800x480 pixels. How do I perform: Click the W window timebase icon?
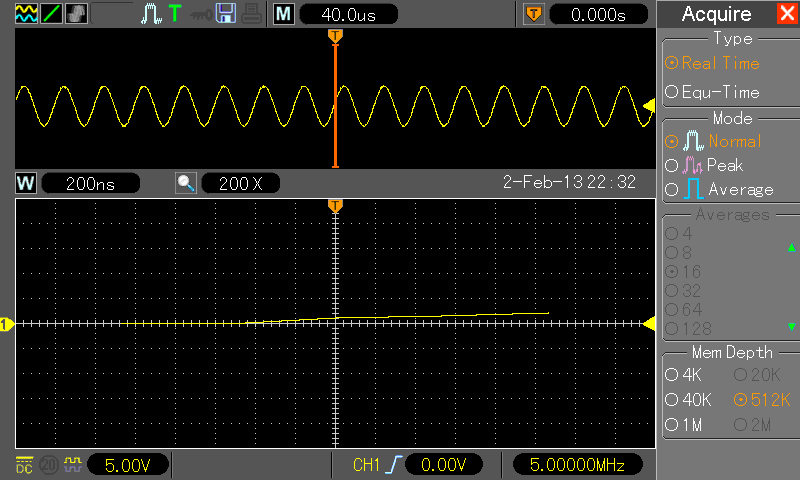coord(26,183)
